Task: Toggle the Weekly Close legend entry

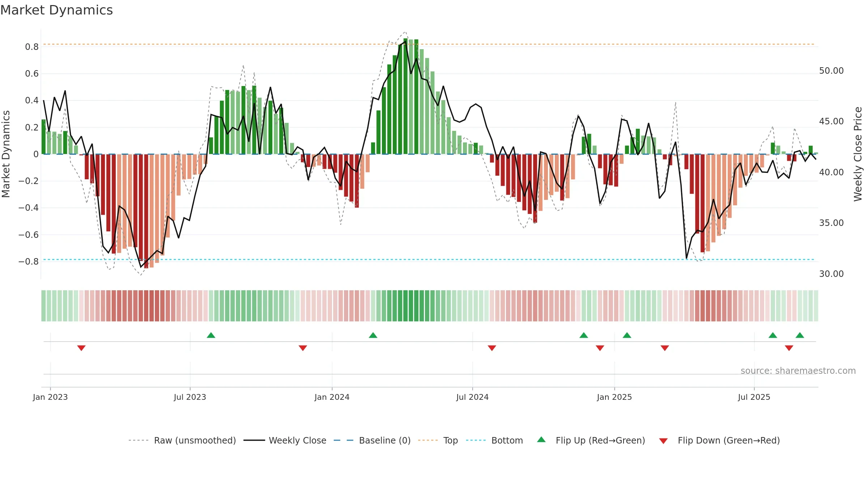Action: [x=285, y=440]
